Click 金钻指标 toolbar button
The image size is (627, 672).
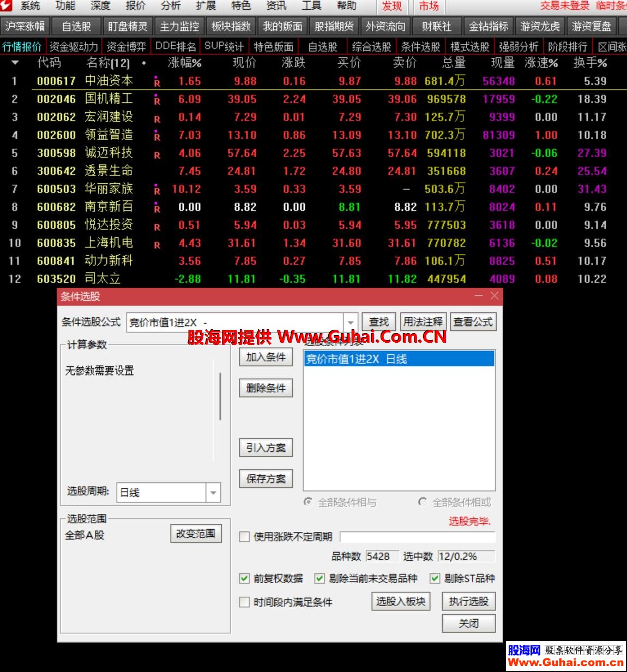point(489,26)
